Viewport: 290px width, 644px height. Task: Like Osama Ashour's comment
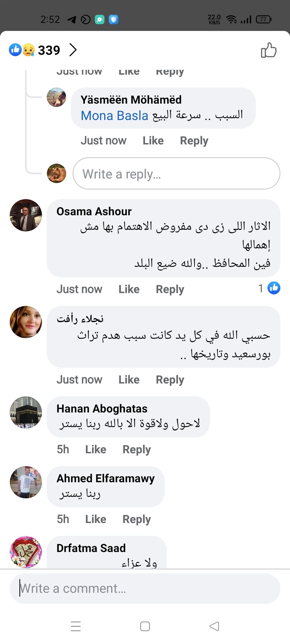[x=129, y=289]
